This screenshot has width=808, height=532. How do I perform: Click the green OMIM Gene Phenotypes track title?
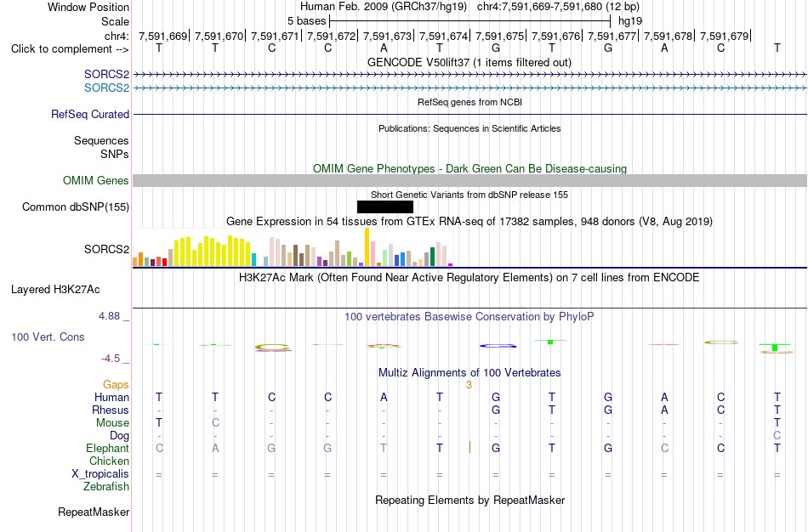pos(470,168)
